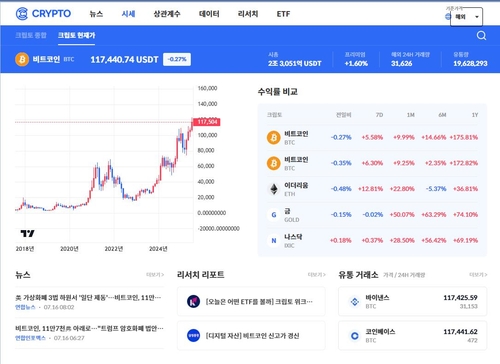This screenshot has width=500, height=364.
Task: Click the orange Bitcoin icon in the blue price bar
Action: click(x=22, y=60)
